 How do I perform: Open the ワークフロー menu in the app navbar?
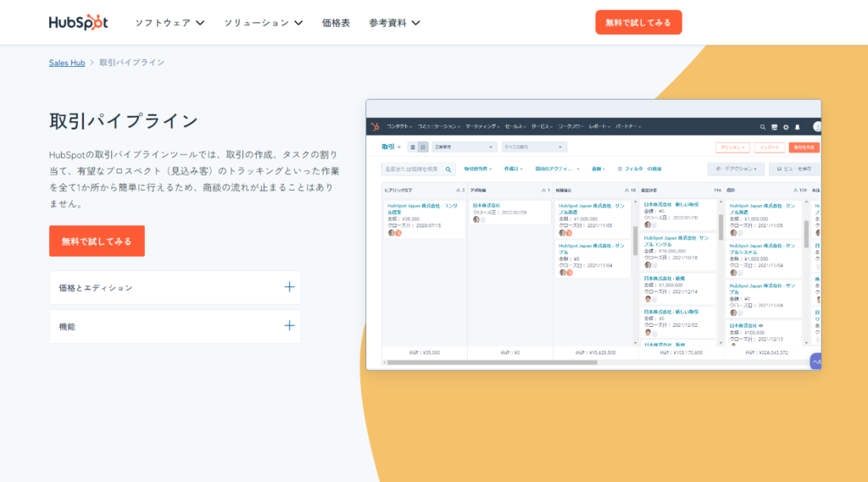pos(570,127)
